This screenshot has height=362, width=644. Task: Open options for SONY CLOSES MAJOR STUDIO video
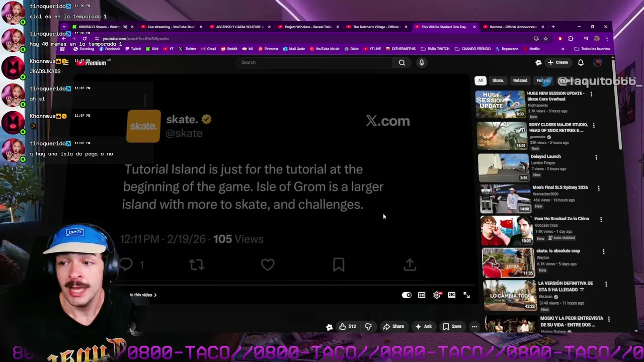coord(594,125)
